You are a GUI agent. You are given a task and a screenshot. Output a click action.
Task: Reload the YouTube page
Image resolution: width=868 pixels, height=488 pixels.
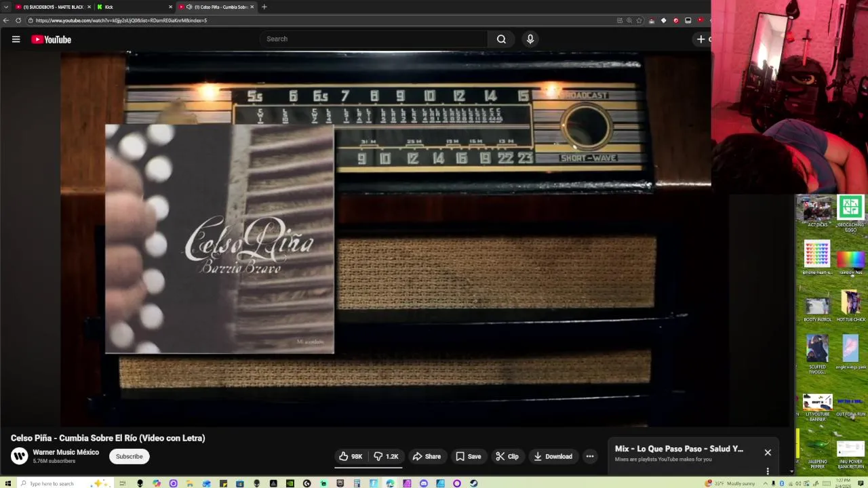(18, 20)
